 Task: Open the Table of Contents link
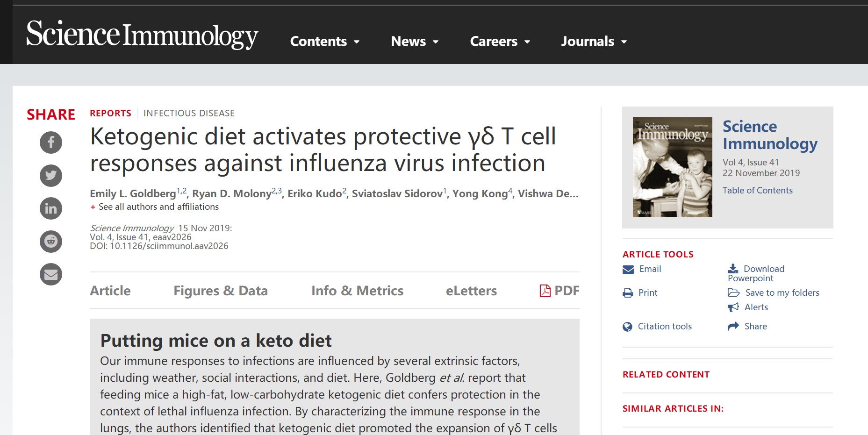(758, 190)
